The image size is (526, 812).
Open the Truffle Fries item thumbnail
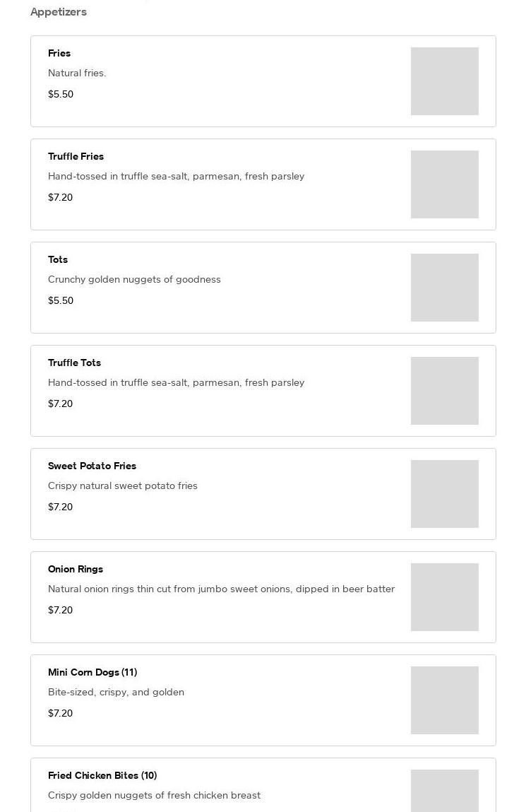click(444, 184)
